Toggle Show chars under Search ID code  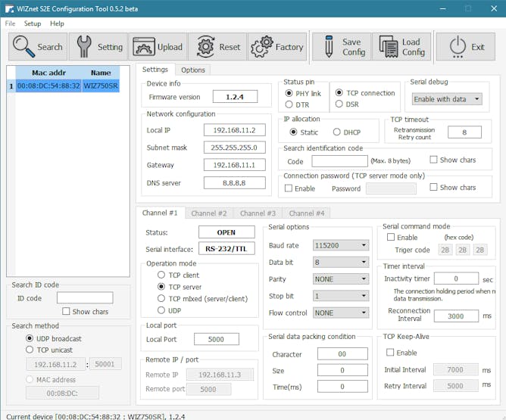[x=66, y=311]
